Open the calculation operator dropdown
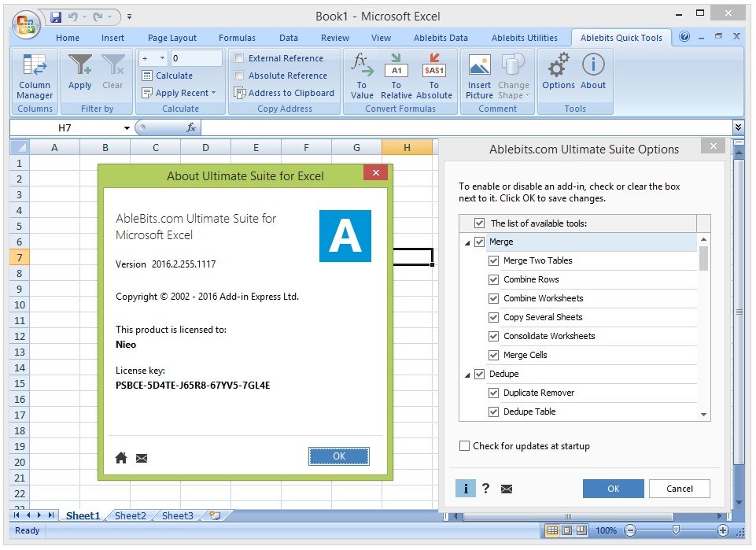The image size is (756, 550). coord(162,58)
